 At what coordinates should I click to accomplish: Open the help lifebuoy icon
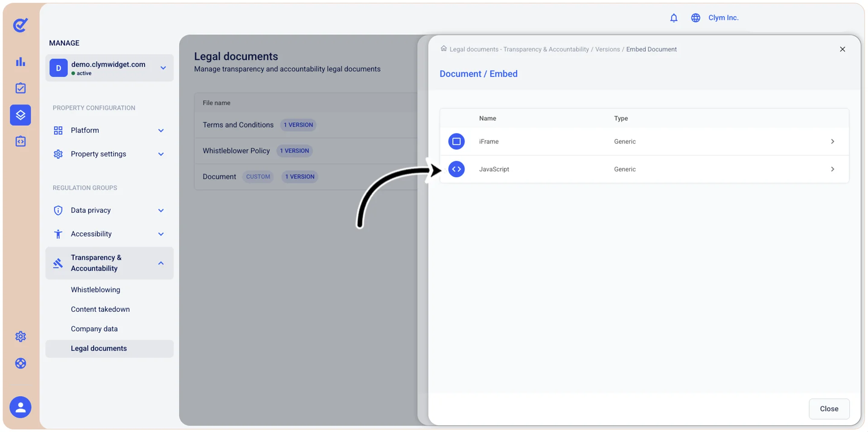20,363
